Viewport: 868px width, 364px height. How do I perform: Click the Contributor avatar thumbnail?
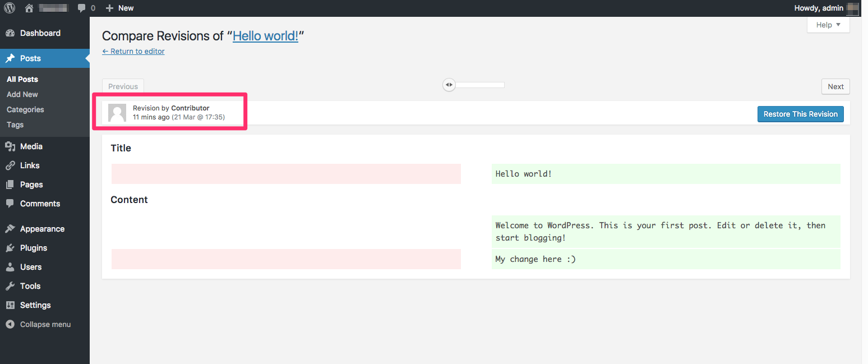tap(117, 113)
